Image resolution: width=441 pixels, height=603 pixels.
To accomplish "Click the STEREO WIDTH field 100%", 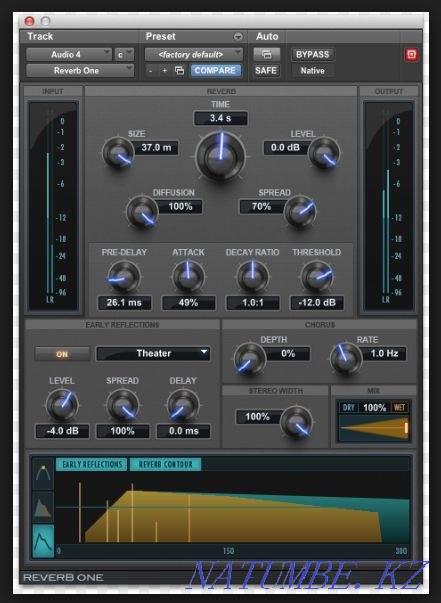I will tap(258, 417).
